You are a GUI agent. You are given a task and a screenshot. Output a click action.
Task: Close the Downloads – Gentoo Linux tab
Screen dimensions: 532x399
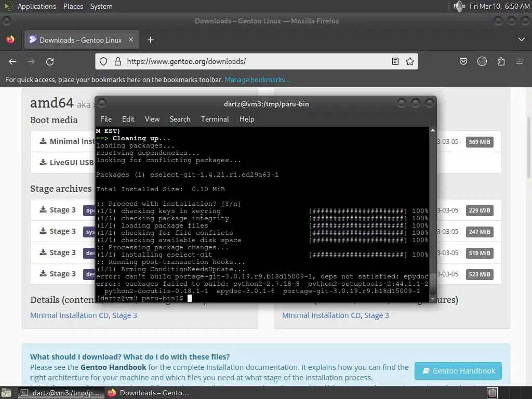pos(131,39)
